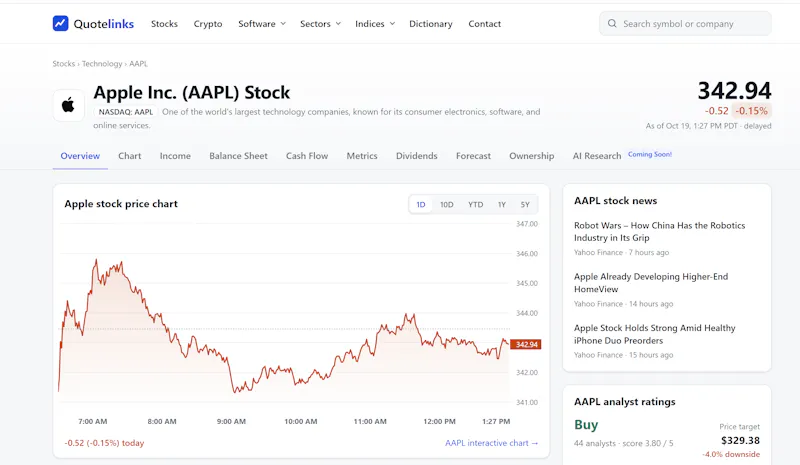
Task: Select the 10D chart range
Action: (446, 204)
